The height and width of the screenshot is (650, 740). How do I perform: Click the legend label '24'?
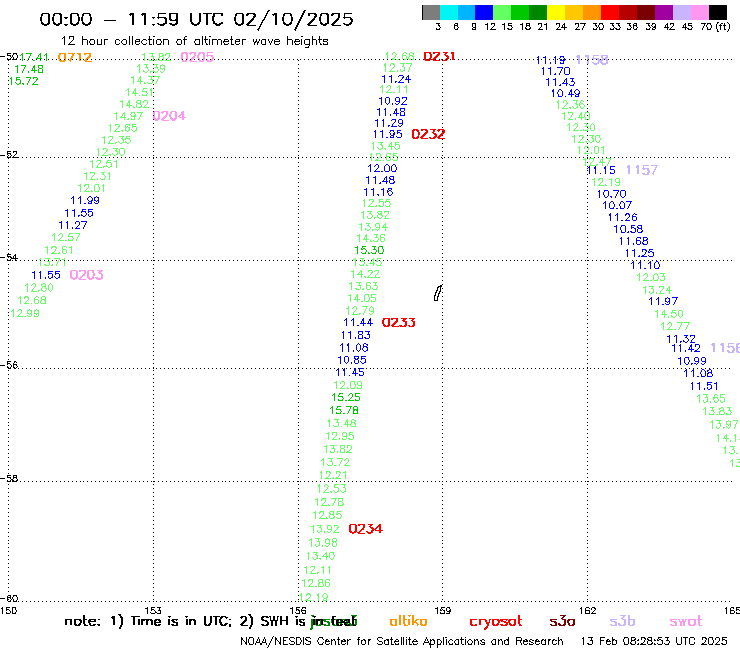point(561,26)
